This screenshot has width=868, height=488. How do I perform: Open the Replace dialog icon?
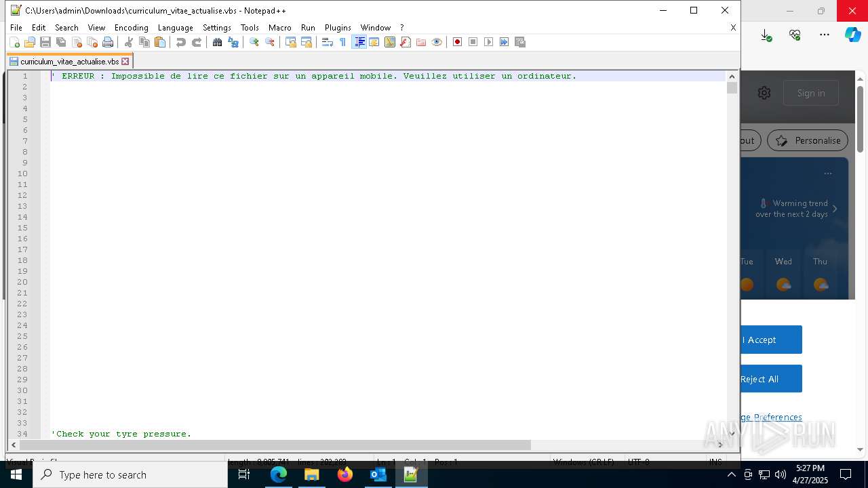point(233,42)
